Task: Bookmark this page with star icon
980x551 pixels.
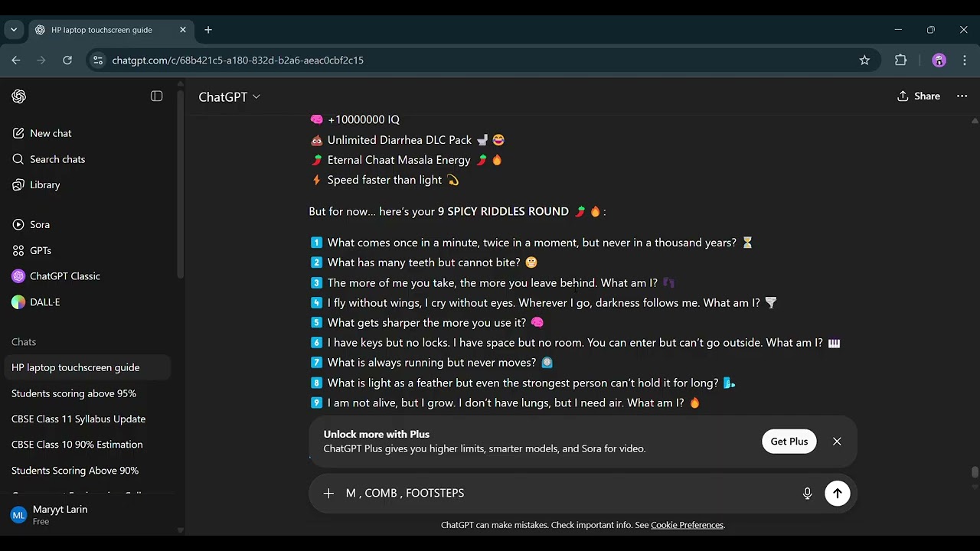Action: [864, 60]
